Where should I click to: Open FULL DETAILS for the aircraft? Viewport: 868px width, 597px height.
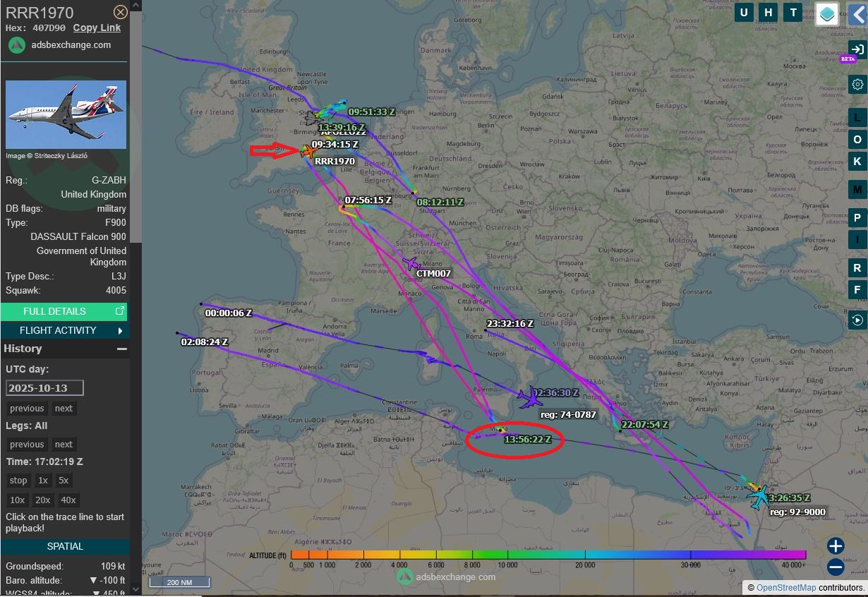point(65,311)
